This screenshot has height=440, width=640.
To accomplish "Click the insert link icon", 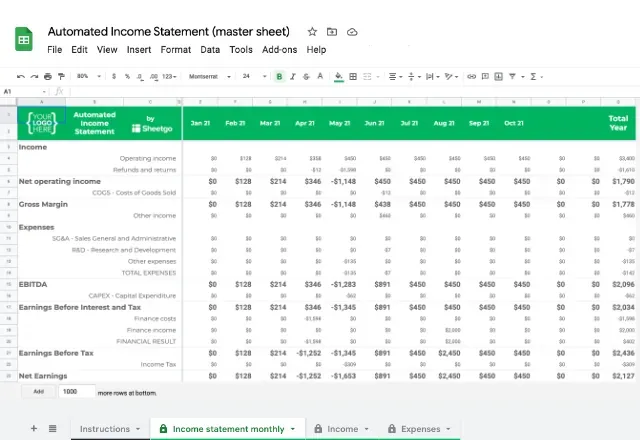I will 470,76.
